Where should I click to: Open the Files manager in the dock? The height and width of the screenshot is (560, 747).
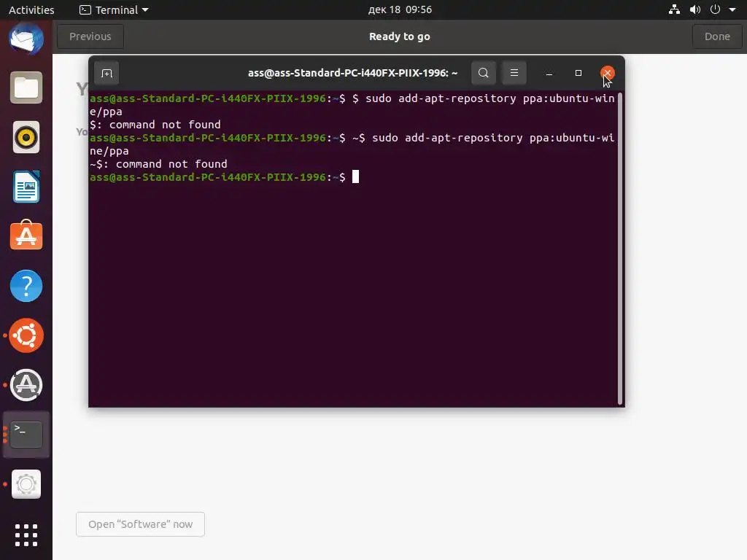tap(26, 87)
